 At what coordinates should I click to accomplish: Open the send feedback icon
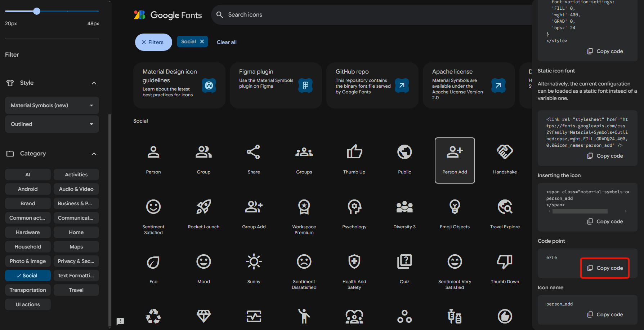click(120, 321)
